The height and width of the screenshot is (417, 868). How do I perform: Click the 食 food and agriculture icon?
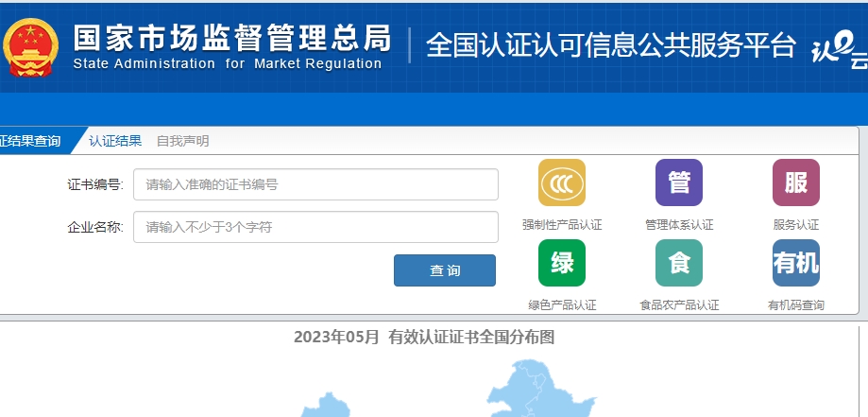679,263
